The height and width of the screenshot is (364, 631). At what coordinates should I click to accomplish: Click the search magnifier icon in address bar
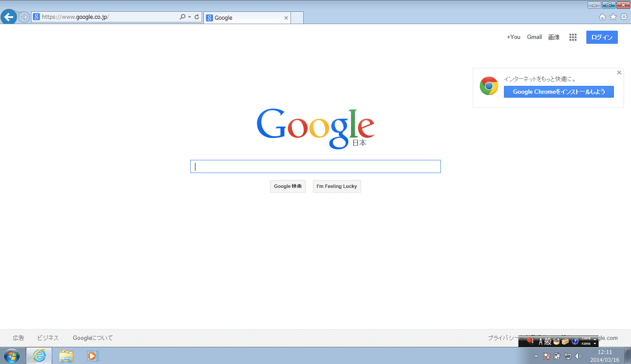pos(183,17)
